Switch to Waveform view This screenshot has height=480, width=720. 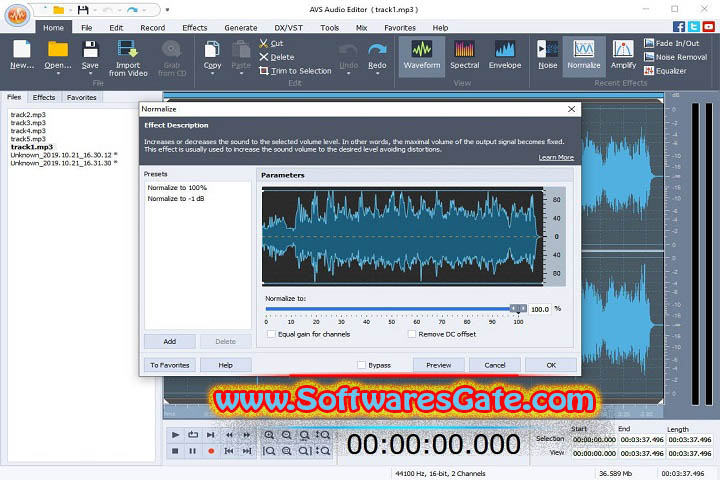[422, 55]
